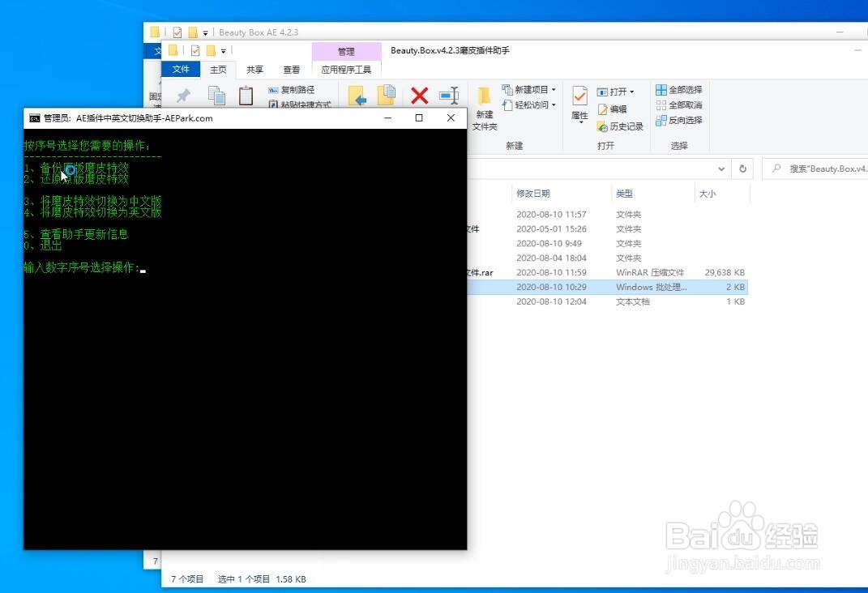
Task: Click the command prompt title bar icon
Action: [34, 117]
